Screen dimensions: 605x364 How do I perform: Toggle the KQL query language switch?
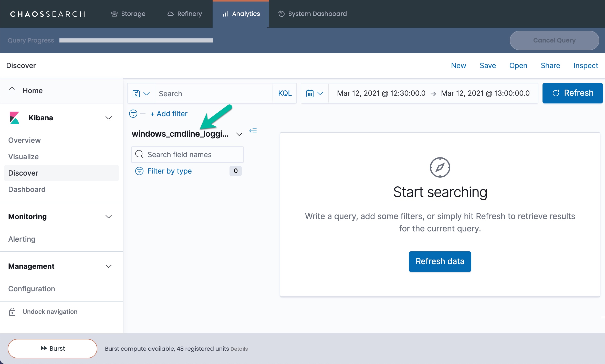click(285, 93)
